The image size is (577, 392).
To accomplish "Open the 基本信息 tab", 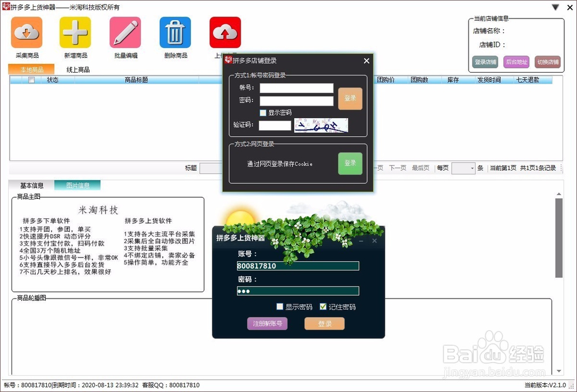I will [32, 186].
